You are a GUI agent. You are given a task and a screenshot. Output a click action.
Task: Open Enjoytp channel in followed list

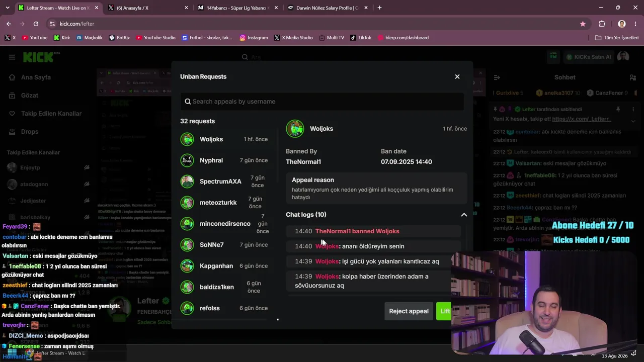[x=48, y=167]
